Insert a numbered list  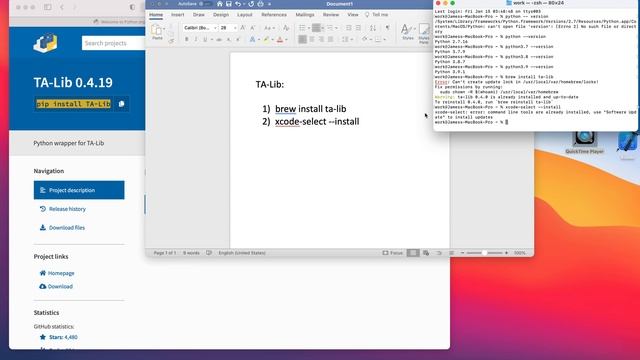[x=316, y=28]
